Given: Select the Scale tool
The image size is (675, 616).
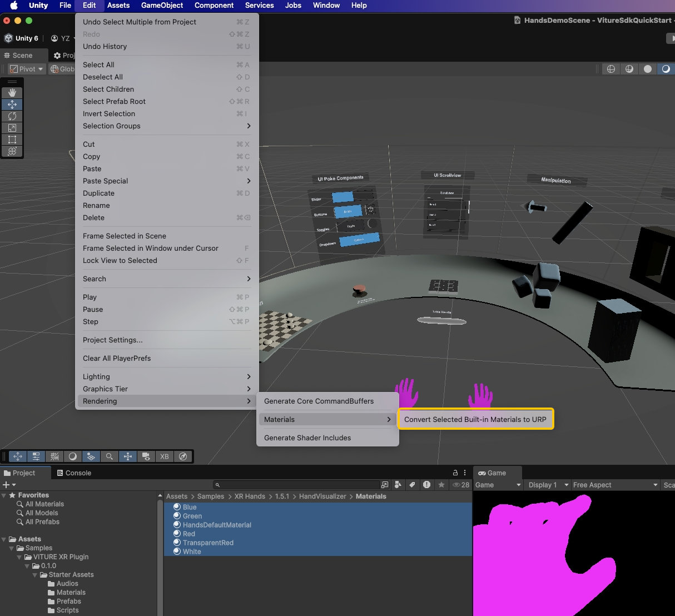Looking at the screenshot, I should (x=12, y=128).
